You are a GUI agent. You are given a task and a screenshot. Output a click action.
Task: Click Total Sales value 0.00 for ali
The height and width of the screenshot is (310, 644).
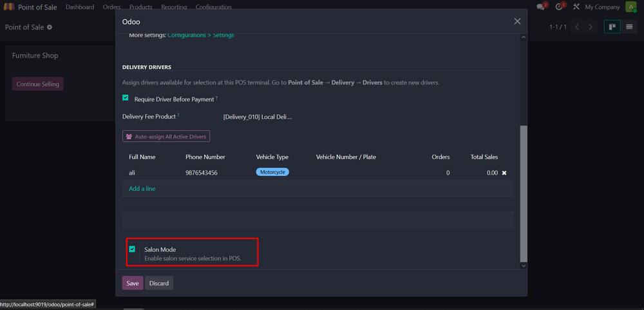coord(492,173)
